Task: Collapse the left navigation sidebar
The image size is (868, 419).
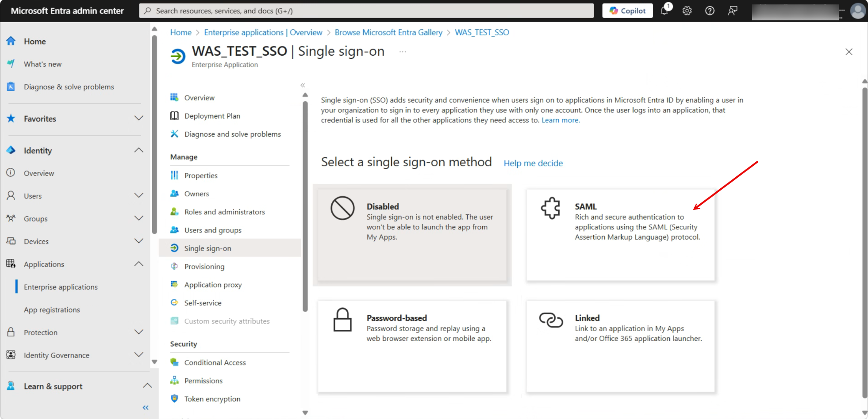Action: pos(146,408)
